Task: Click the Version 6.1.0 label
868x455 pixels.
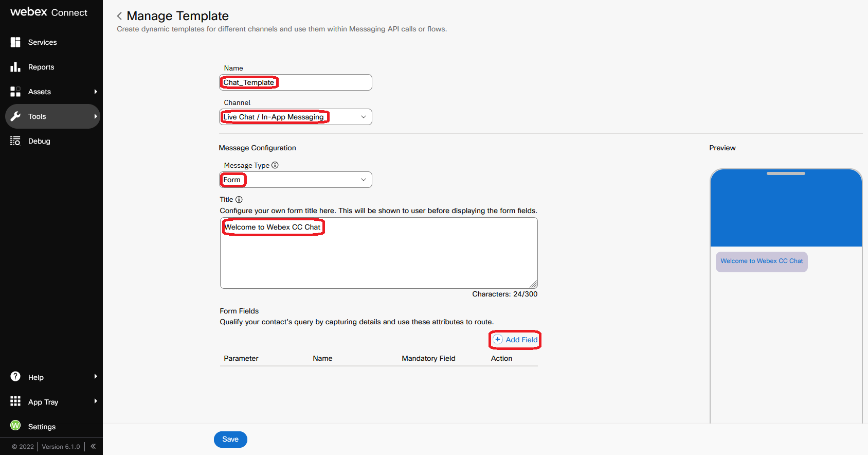Action: click(61, 446)
